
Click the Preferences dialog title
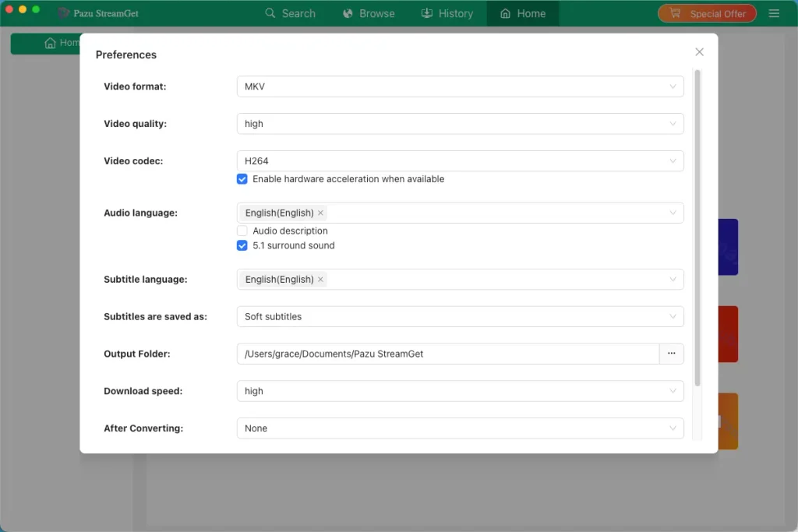(126, 55)
